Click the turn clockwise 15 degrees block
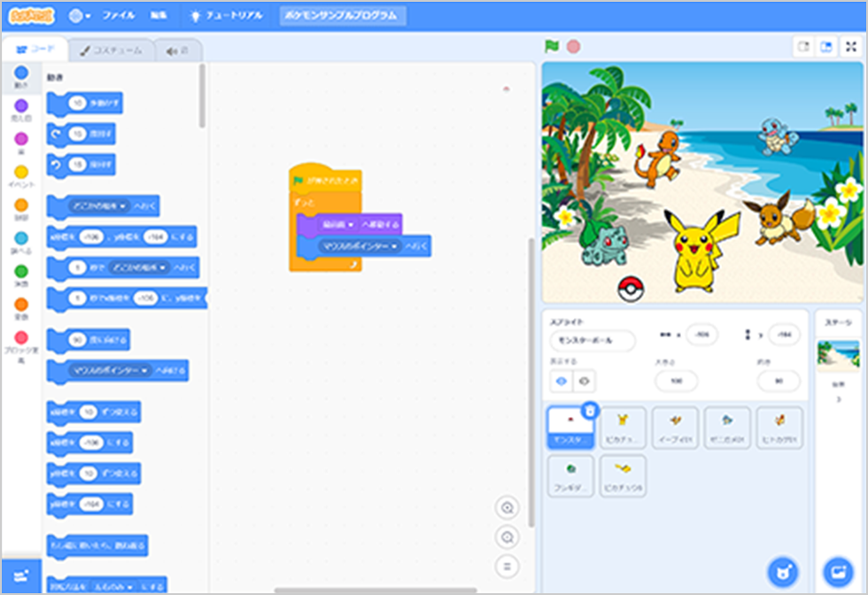The image size is (868, 595). (81, 134)
